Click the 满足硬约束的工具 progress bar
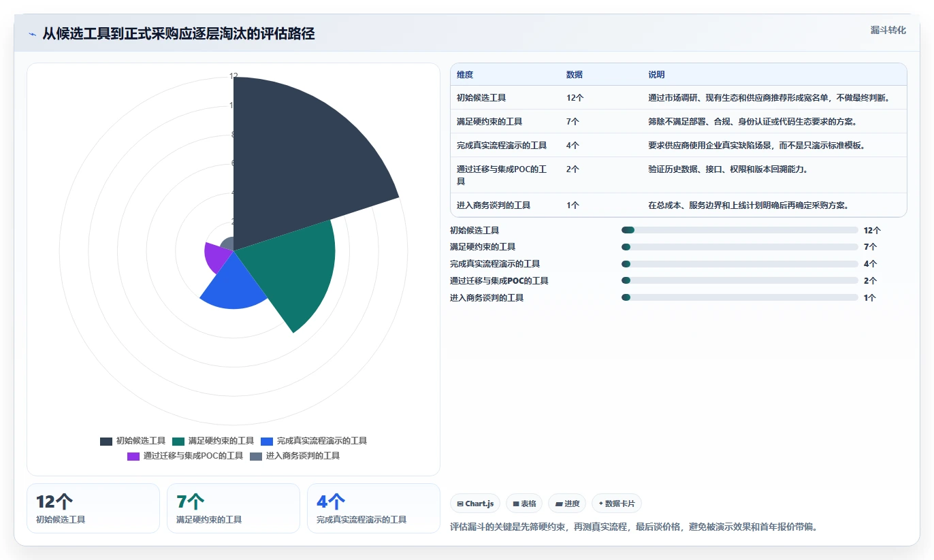Image resolution: width=934 pixels, height=560 pixels. pos(739,247)
